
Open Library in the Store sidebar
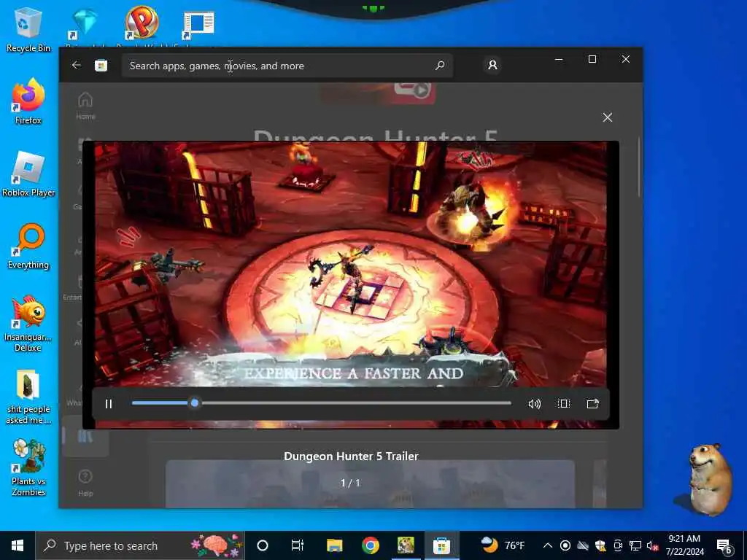[85, 436]
